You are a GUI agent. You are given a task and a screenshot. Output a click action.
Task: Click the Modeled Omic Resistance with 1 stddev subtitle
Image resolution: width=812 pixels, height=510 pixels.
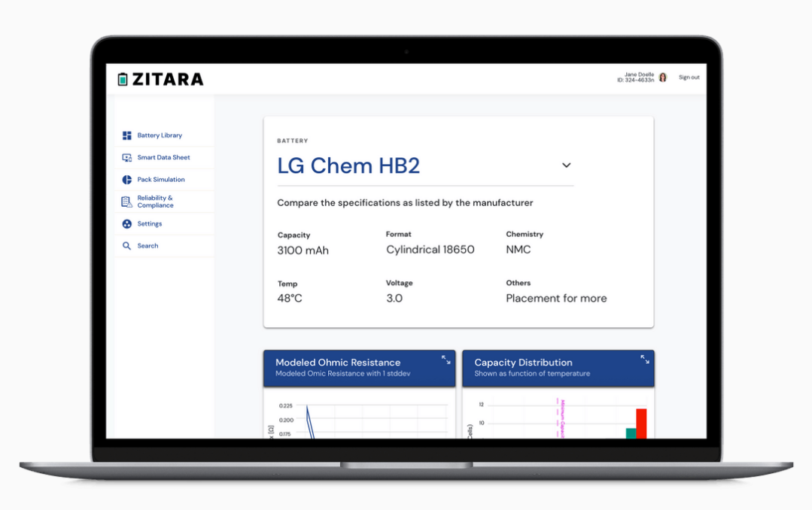[343, 373]
